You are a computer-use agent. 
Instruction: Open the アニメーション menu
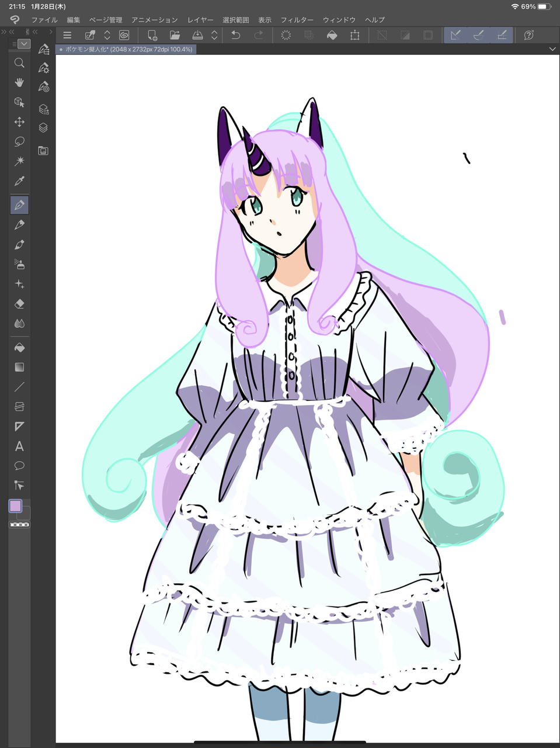point(155,20)
